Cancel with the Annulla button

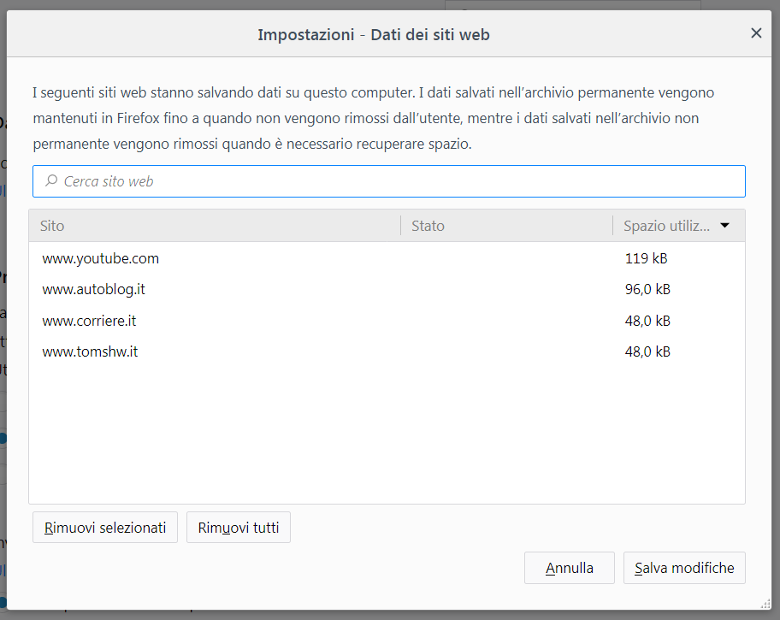pos(569,568)
